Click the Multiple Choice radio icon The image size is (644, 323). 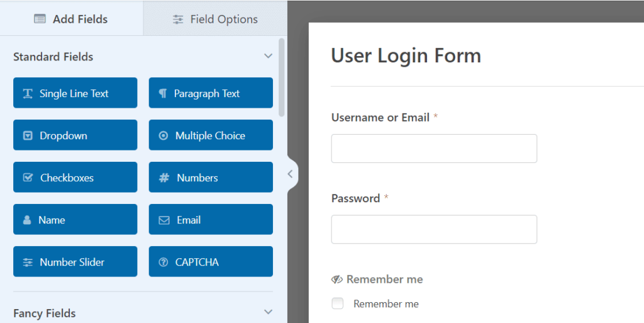point(164,135)
